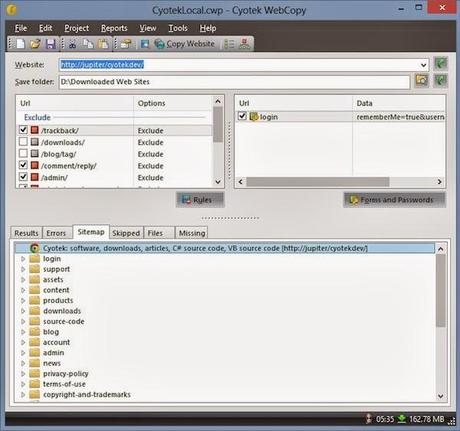Click the gray rule icon for /blog/tag/
This screenshot has height=431, width=460.
[35, 154]
